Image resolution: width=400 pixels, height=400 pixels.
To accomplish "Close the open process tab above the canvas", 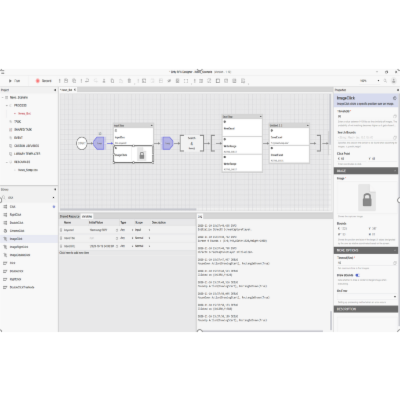I will pyautogui.click(x=75, y=90).
